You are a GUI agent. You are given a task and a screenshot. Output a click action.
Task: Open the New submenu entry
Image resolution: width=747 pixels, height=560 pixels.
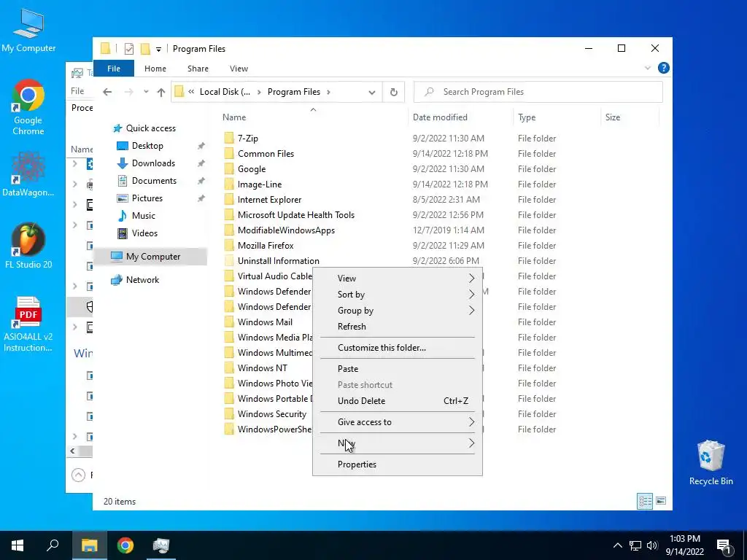(398, 443)
